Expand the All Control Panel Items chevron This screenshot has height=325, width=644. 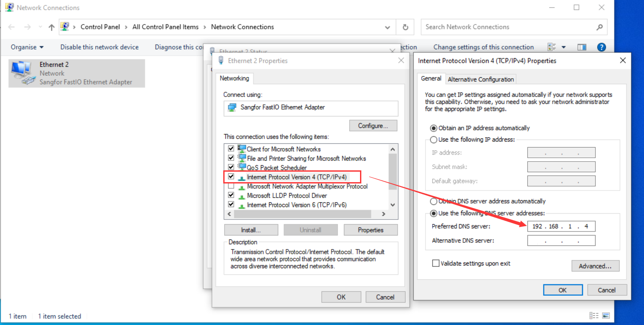tap(205, 27)
